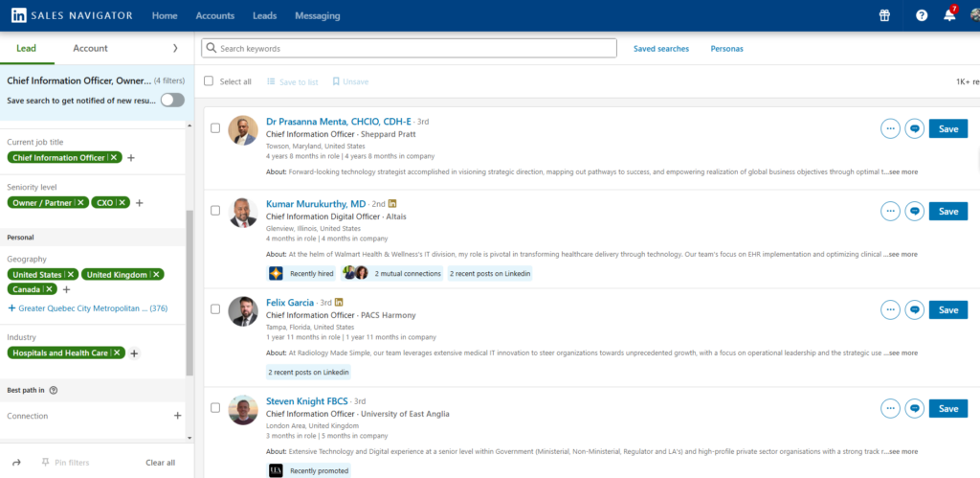
Task: Click the share search arrow icon
Action: point(16,463)
